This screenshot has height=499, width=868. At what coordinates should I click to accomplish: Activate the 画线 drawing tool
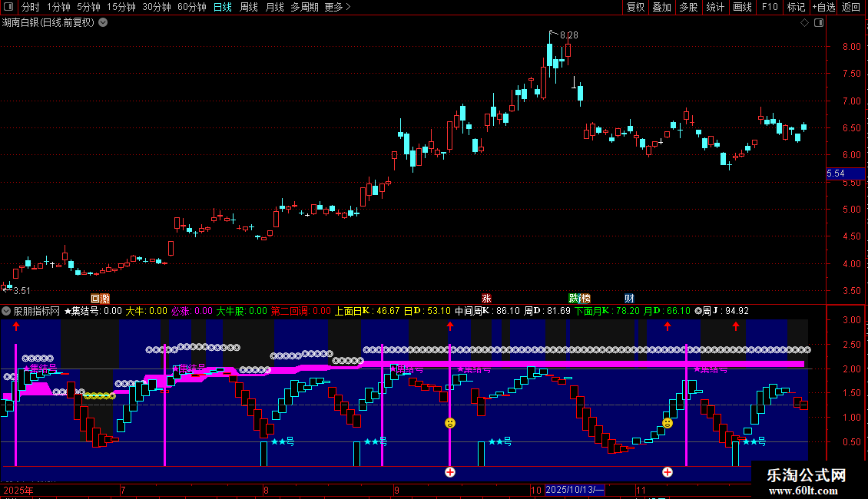(742, 7)
